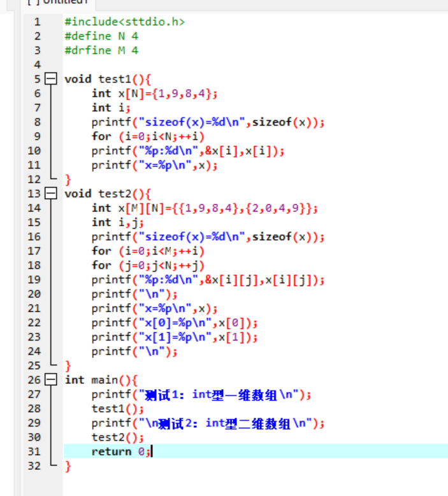
Task: Click the 'int x[M][N]' initialization line
Action: [x=205, y=208]
